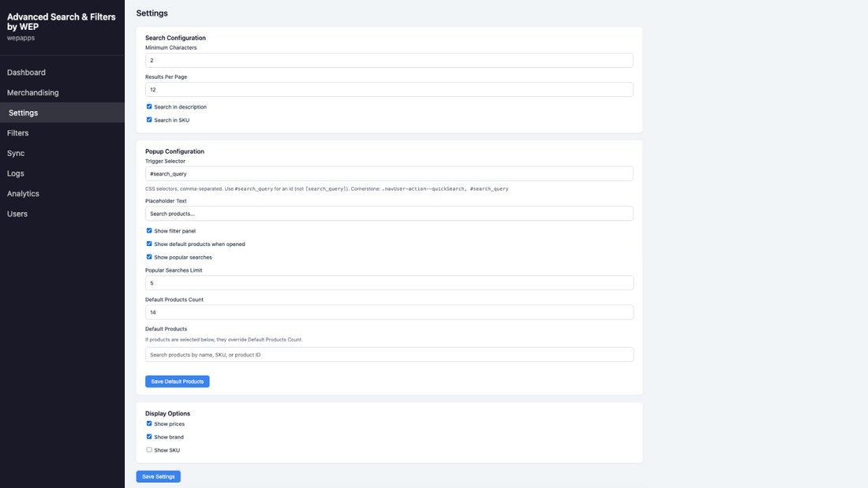Click the Results Per Page input
Image resolution: width=868 pixels, height=488 pixels.
click(x=389, y=90)
